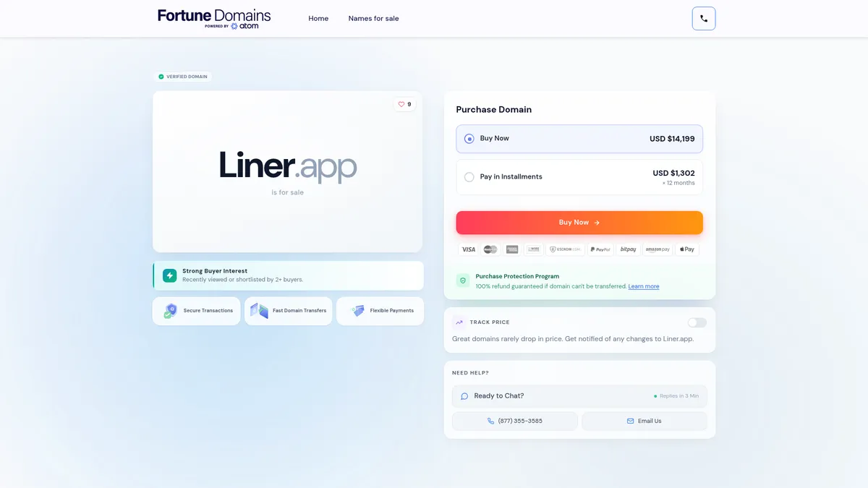
Task: Click the 'is for sale' caption
Action: (x=287, y=193)
